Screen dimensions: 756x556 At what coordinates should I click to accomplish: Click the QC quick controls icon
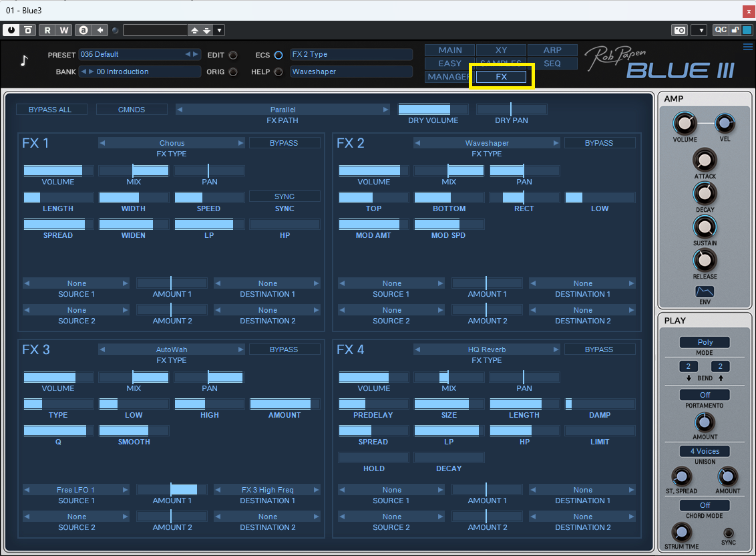721,30
